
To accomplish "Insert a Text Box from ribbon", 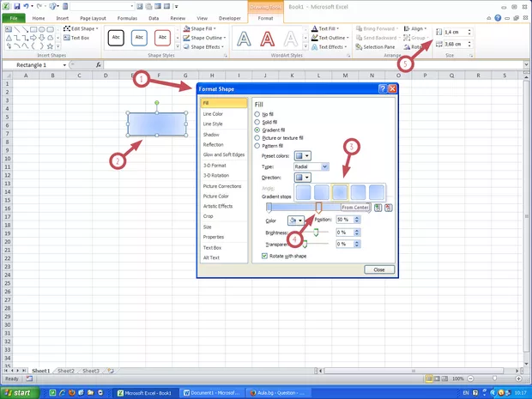I will click(x=79, y=38).
